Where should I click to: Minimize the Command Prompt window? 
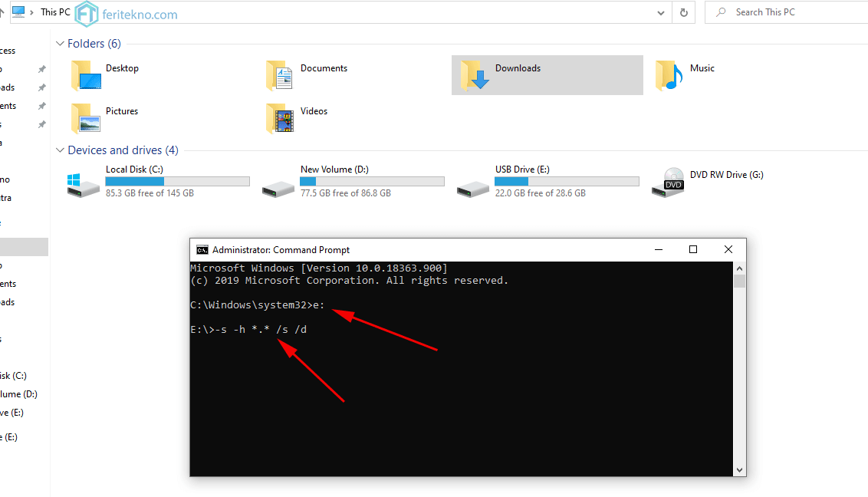pyautogui.click(x=658, y=249)
